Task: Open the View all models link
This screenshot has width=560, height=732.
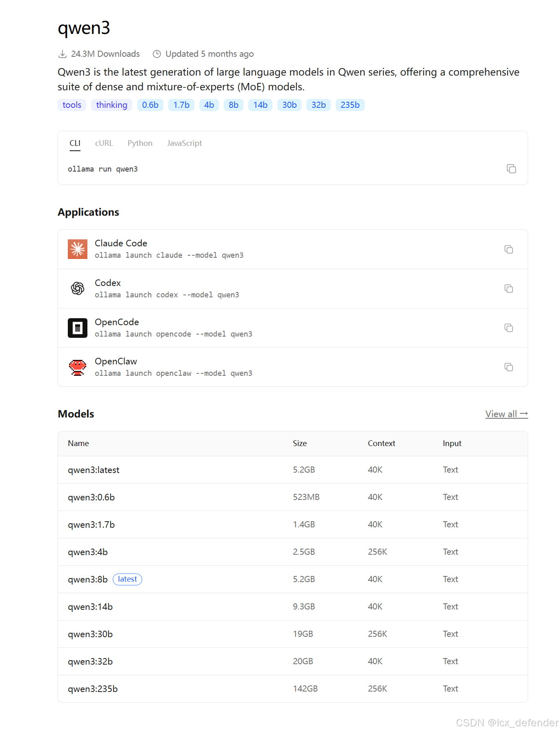Action: [506, 414]
